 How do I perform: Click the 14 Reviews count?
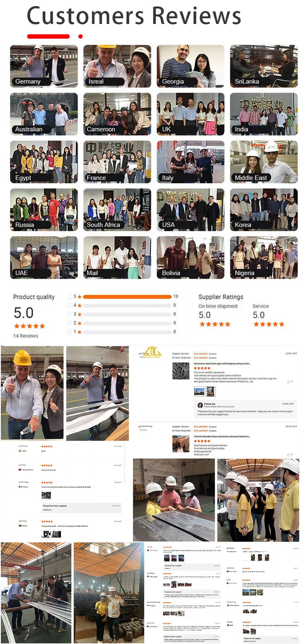26,336
